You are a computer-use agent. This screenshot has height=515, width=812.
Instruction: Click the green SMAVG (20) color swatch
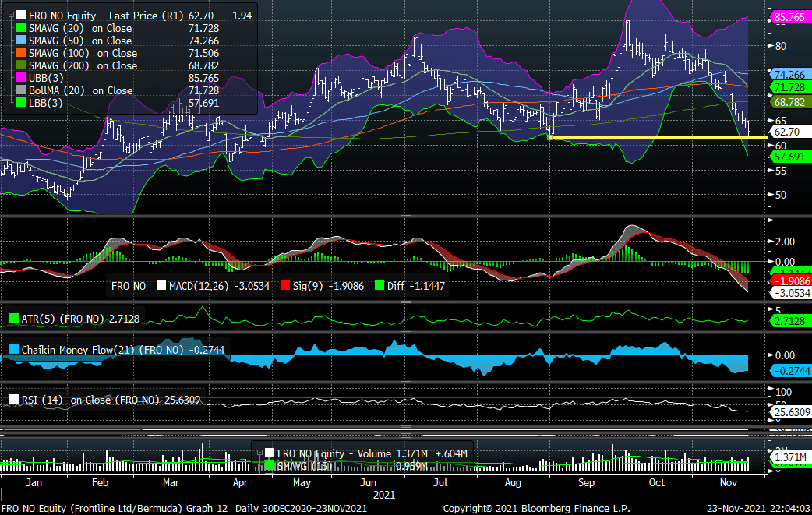point(21,28)
